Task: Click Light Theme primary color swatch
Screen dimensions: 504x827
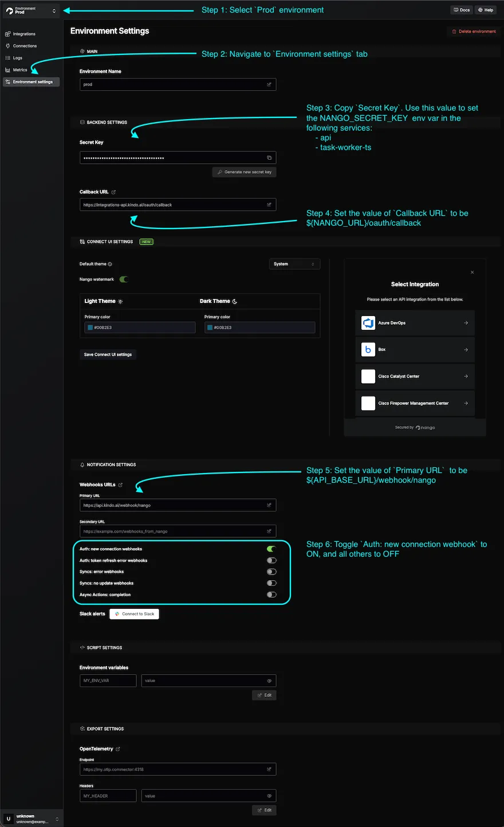Action: (x=90, y=328)
